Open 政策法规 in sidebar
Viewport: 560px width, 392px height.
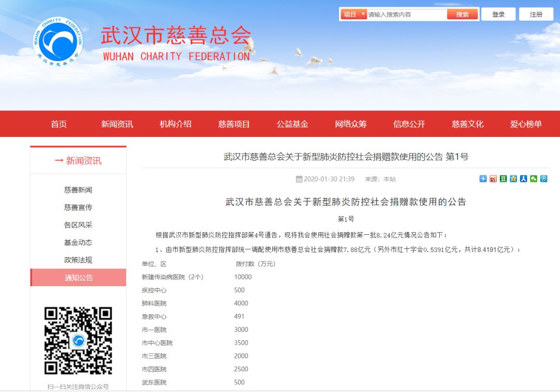point(78,260)
